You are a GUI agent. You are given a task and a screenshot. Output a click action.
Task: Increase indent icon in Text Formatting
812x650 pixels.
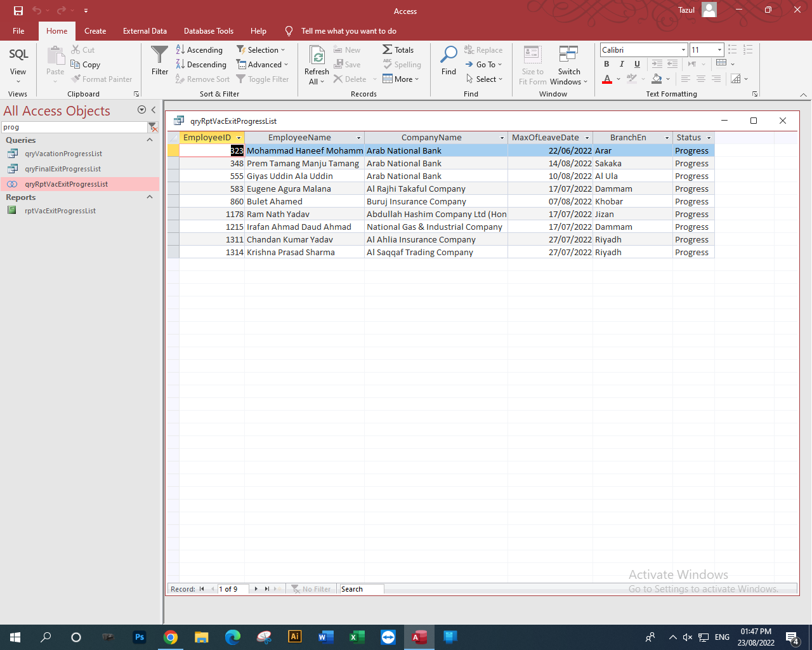[x=657, y=64]
